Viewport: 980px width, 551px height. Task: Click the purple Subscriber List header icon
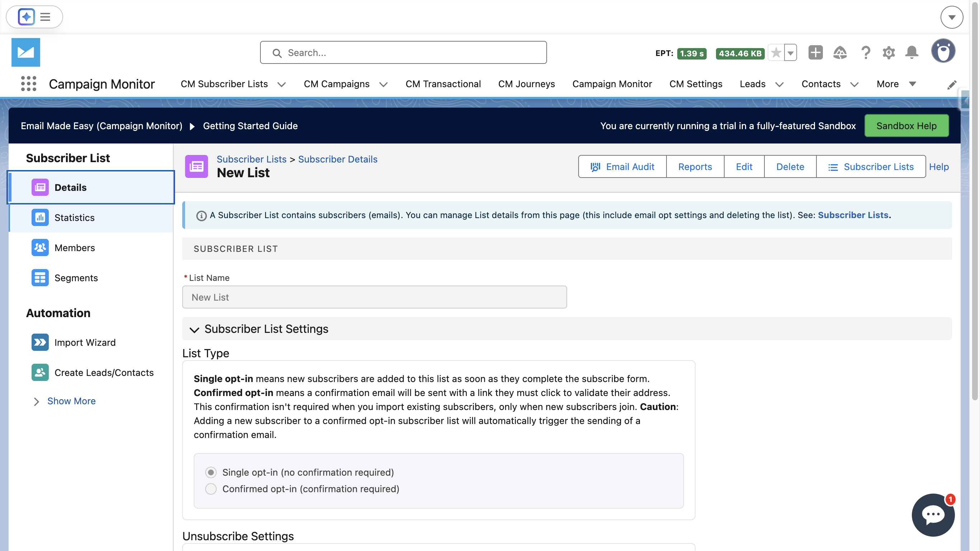[196, 166]
